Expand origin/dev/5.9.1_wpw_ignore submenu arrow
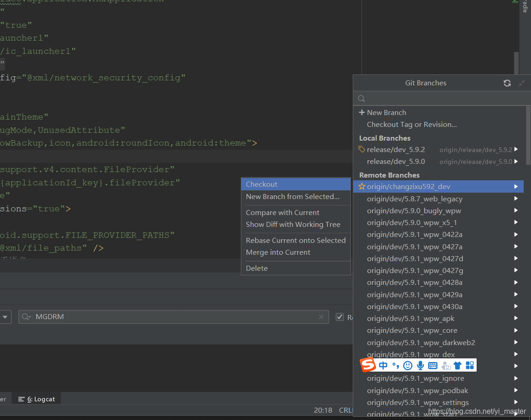This screenshot has height=420, width=531. tap(516, 378)
